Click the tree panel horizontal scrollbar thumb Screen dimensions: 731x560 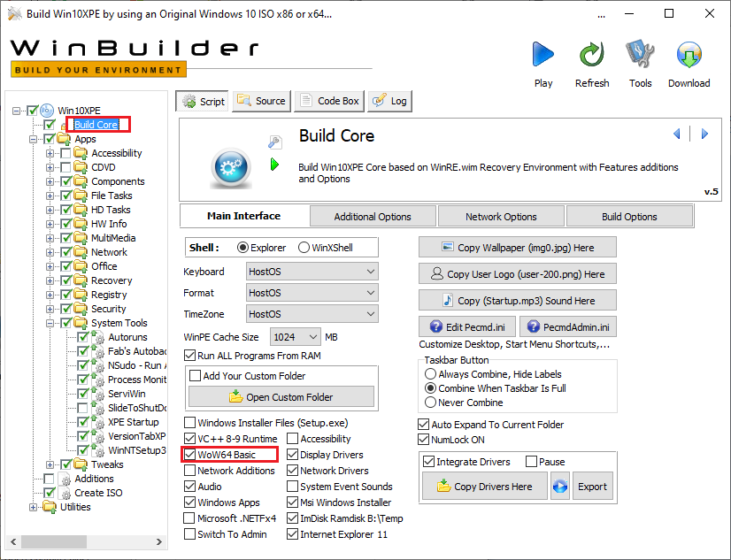coord(54,541)
